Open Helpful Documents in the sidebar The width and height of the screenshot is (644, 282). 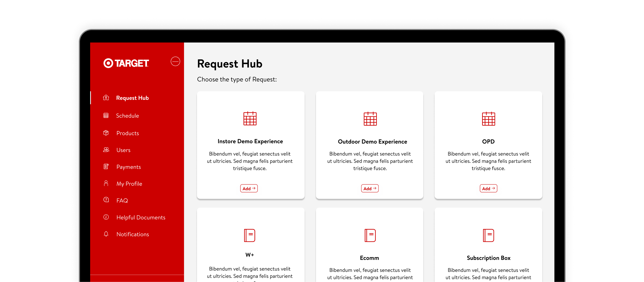tap(141, 217)
